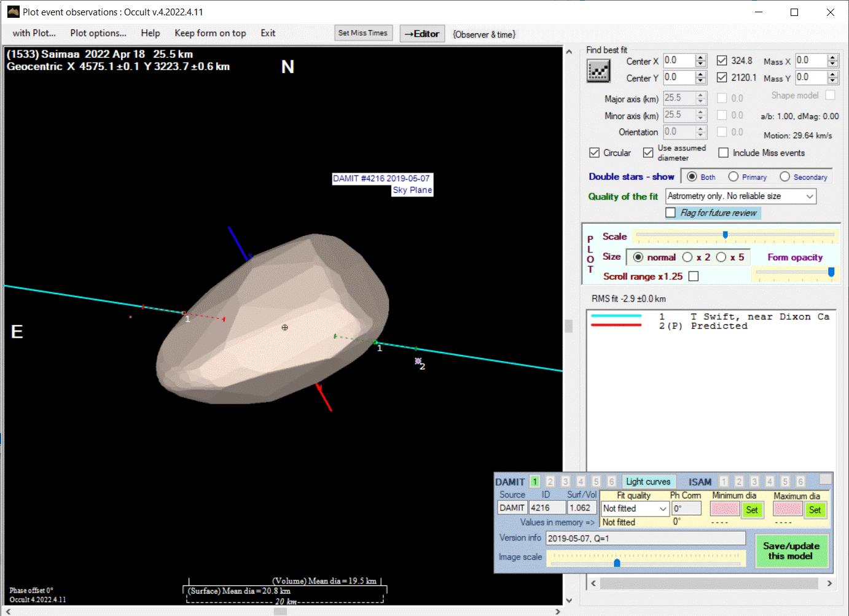Open the Plot options menu
Screen dimensions: 849x616
point(98,33)
